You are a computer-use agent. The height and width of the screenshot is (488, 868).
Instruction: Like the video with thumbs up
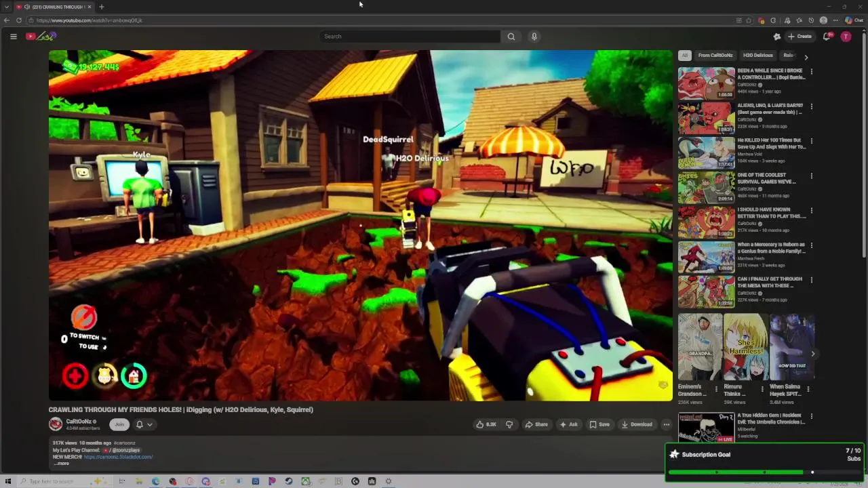click(x=486, y=424)
